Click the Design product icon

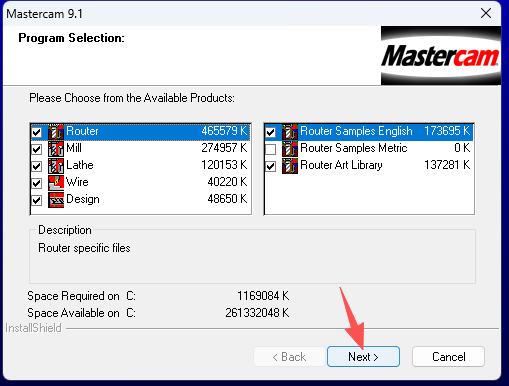[56, 200]
